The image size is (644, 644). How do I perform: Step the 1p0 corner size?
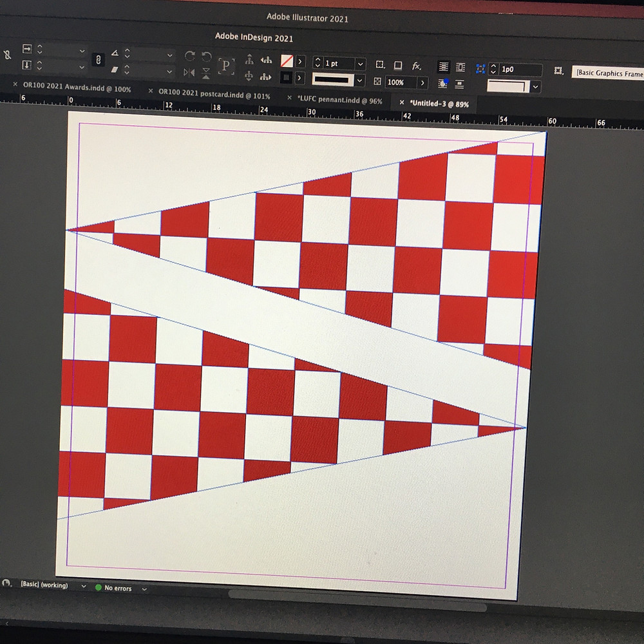pyautogui.click(x=494, y=69)
